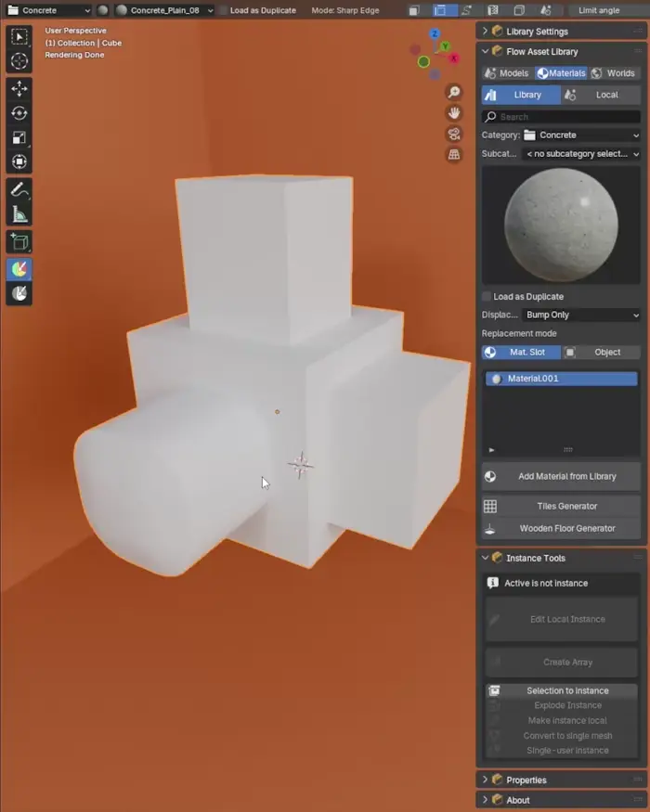Click the linked object mode icon in header
This screenshot has height=812, width=650.
tap(519, 10)
